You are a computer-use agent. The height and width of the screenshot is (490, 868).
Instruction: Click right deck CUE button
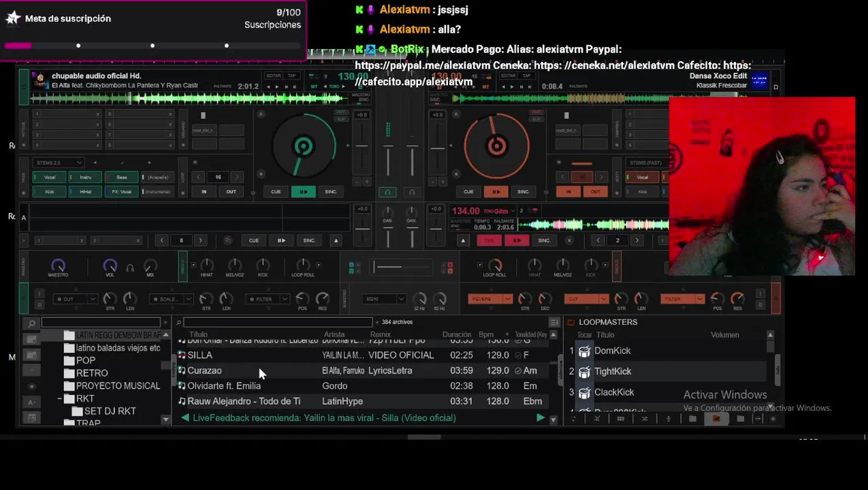tap(468, 192)
